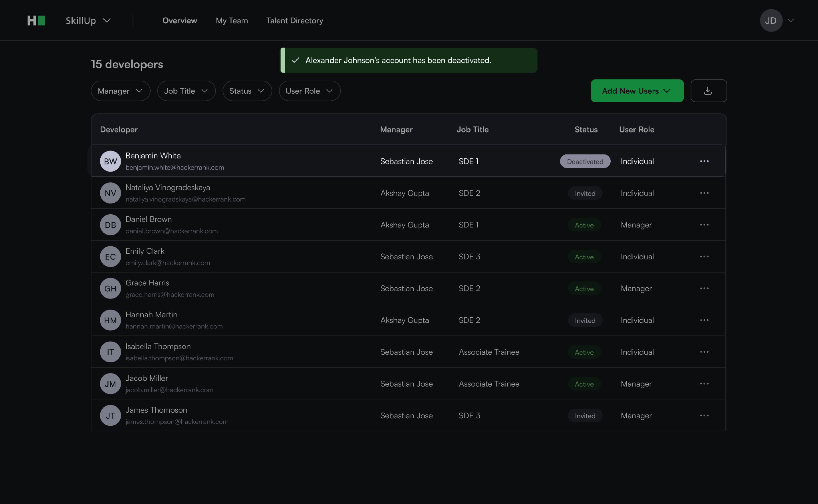The width and height of the screenshot is (818, 504).
Task: Open three-dot menu for Daniel Brown
Action: [704, 225]
